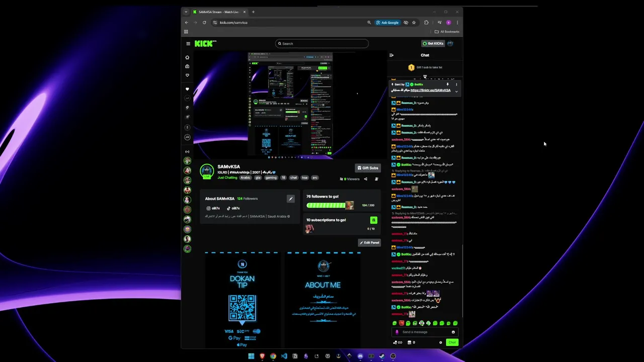Open the All Bookmarks folder
The image size is (644, 362).
pyautogui.click(x=447, y=32)
